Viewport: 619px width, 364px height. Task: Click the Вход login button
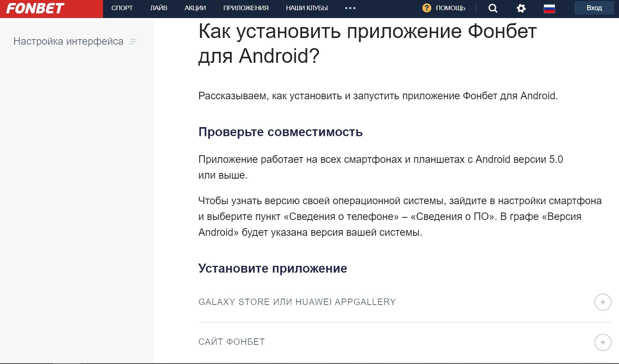[594, 8]
